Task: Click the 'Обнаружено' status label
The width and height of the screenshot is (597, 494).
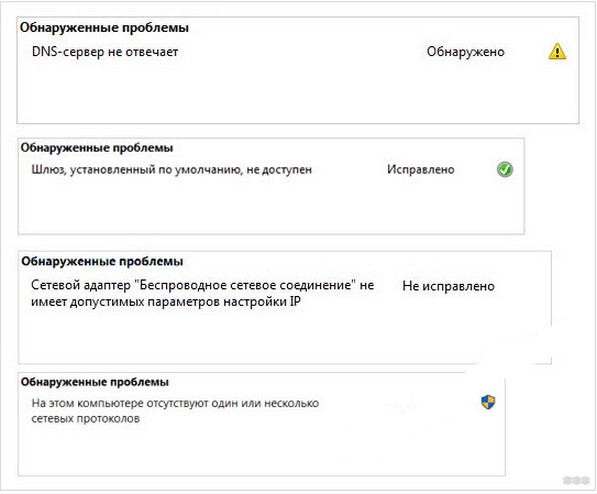Action: pos(465,52)
